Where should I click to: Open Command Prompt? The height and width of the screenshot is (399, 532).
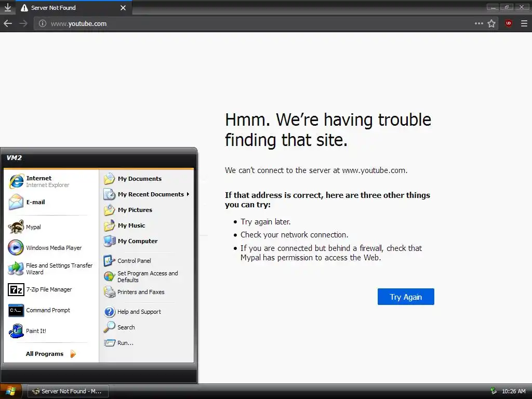(x=51, y=310)
